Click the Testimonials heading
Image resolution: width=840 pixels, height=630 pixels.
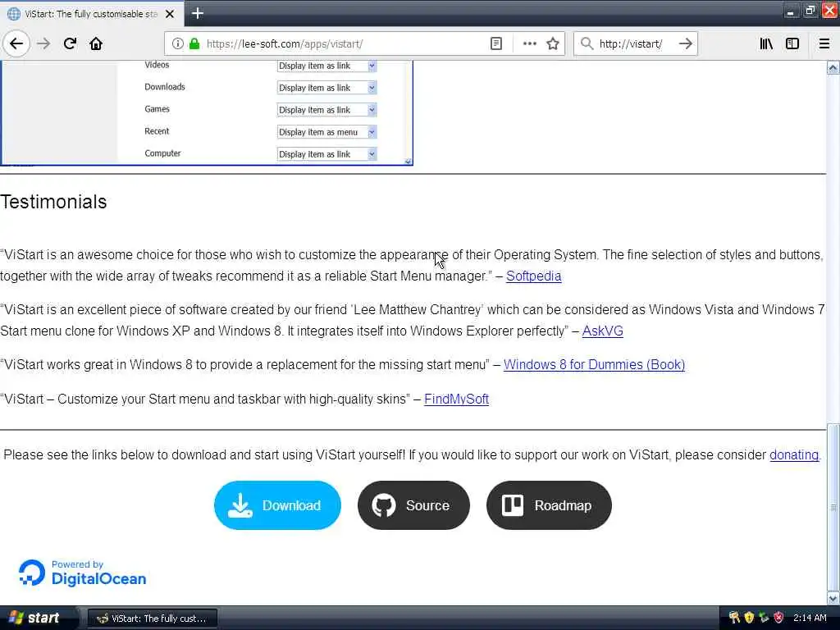point(53,202)
